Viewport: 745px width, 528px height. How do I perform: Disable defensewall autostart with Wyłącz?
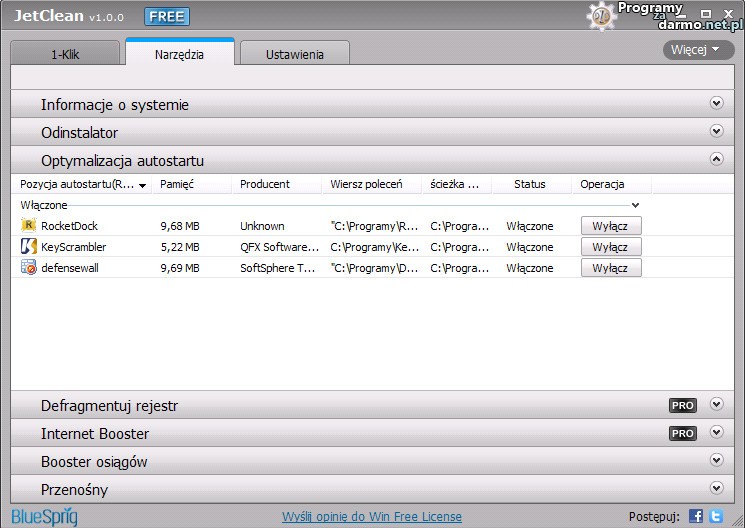[610, 268]
